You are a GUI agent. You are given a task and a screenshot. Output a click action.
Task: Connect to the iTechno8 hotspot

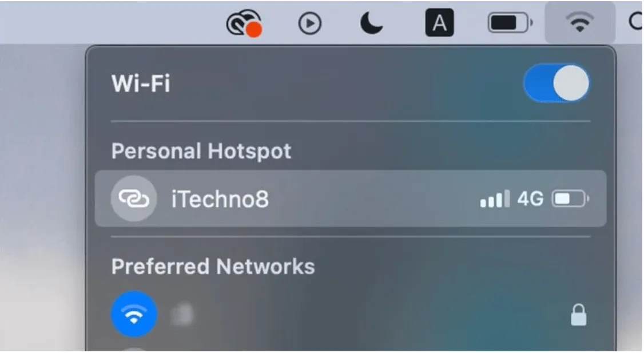point(351,199)
